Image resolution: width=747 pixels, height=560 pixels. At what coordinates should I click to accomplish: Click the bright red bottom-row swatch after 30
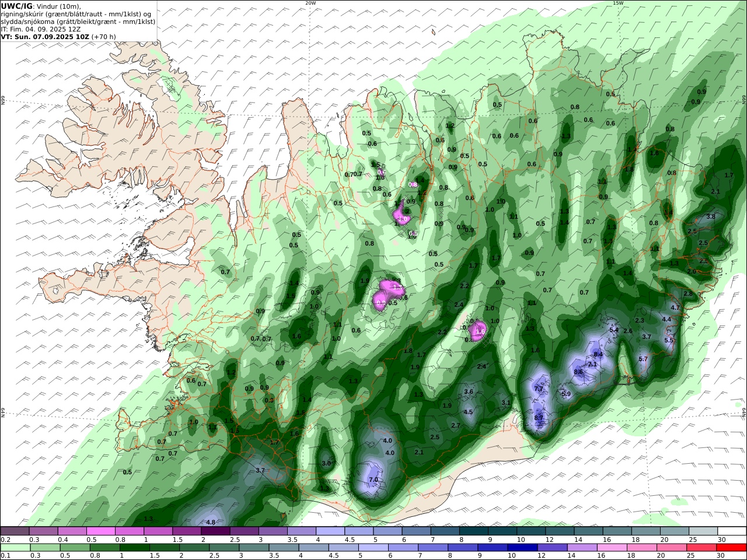(732, 547)
